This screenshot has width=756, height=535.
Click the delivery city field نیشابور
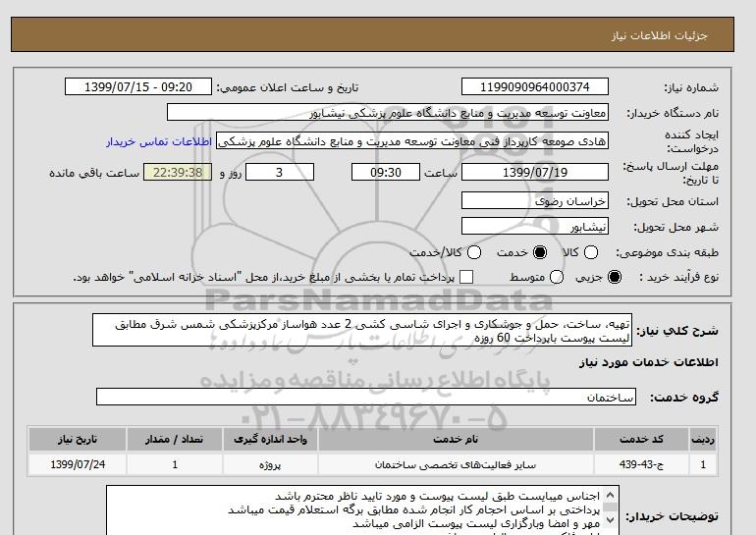click(535, 226)
